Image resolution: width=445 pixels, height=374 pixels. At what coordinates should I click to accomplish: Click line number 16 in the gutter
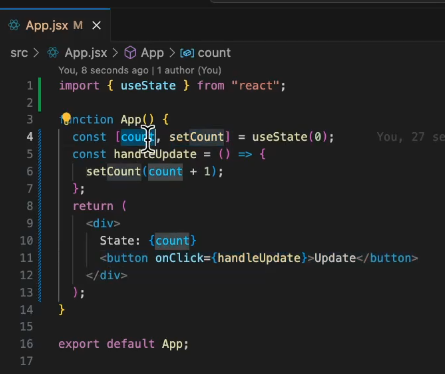pos(26,344)
